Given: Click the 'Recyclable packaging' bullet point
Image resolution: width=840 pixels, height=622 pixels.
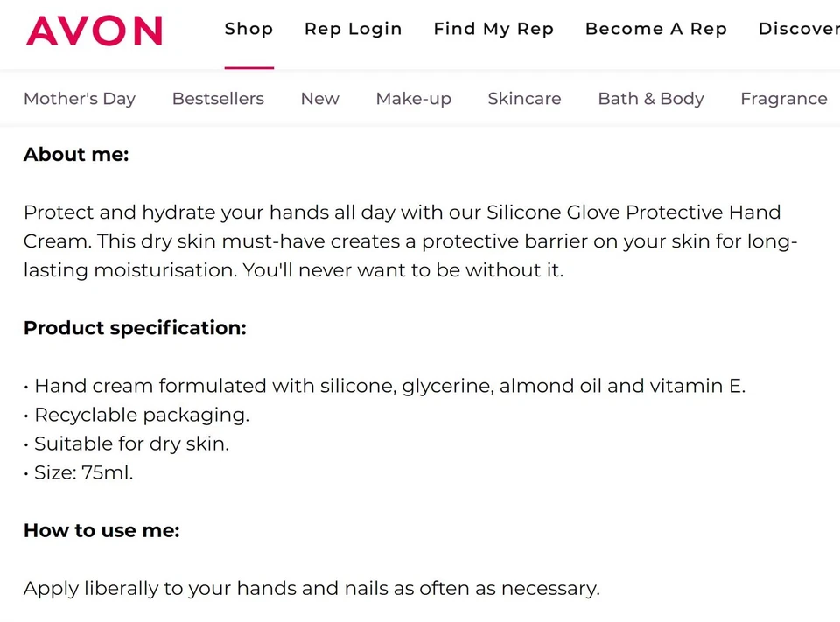Looking at the screenshot, I should coord(141,415).
